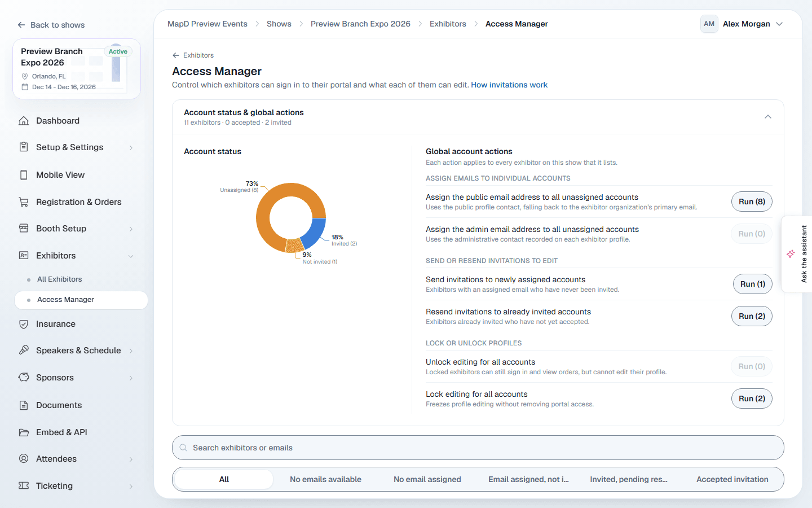Click the Embed & API folder icon
The image size is (812, 508).
[x=24, y=432]
